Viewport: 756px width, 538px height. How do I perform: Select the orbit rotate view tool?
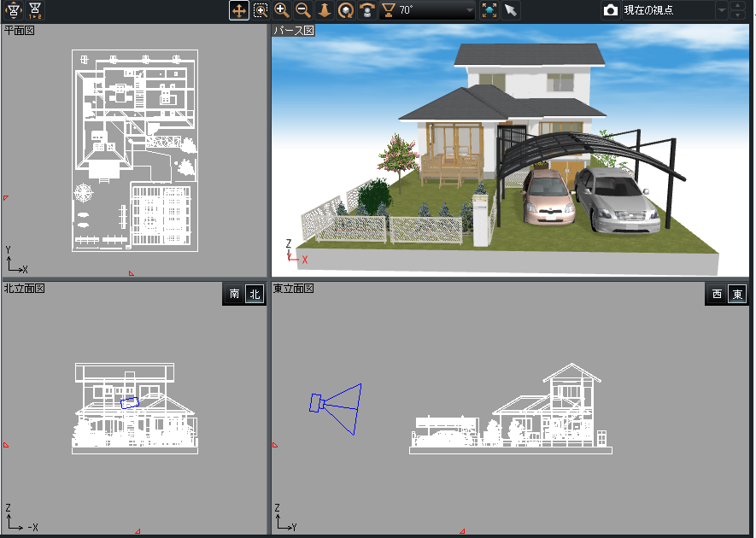pos(346,10)
